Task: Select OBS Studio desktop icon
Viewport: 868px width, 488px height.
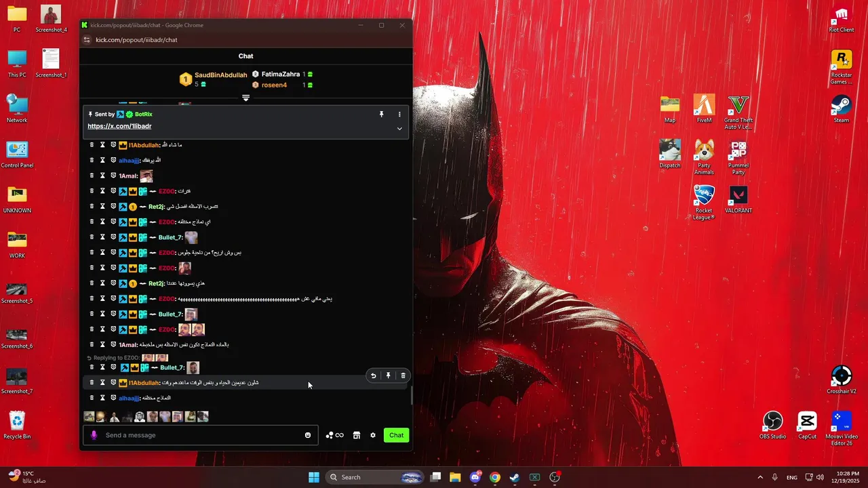Action: [x=772, y=426]
